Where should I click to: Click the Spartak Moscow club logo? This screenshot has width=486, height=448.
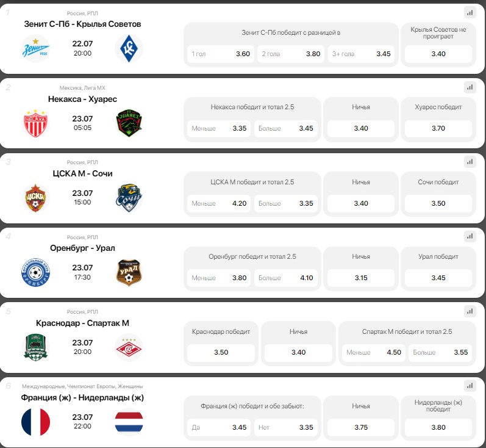[x=129, y=348]
